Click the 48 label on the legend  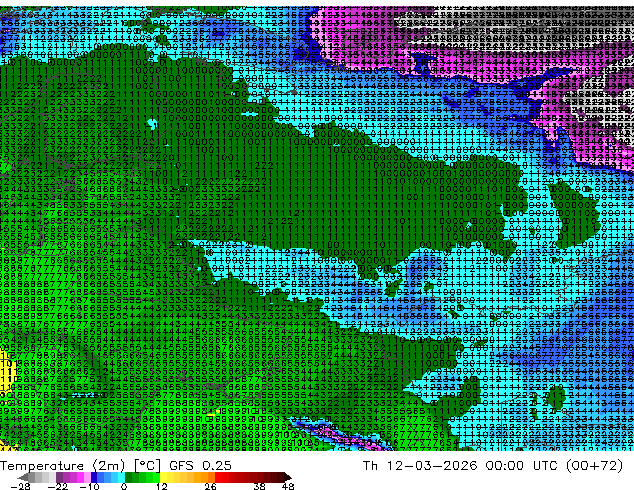click(288, 486)
